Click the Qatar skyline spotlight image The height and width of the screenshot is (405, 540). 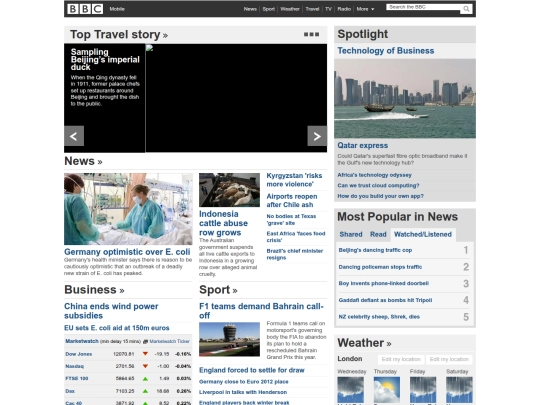405,98
